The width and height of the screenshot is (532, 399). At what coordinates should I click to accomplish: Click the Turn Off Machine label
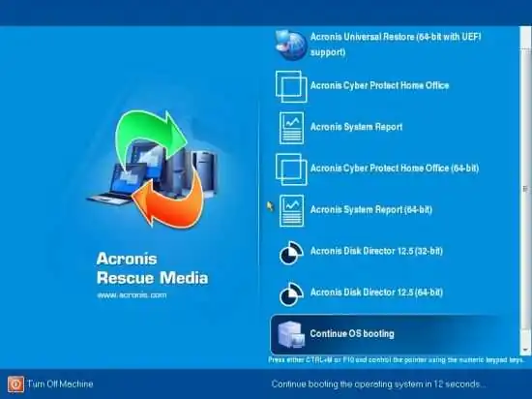(60, 384)
